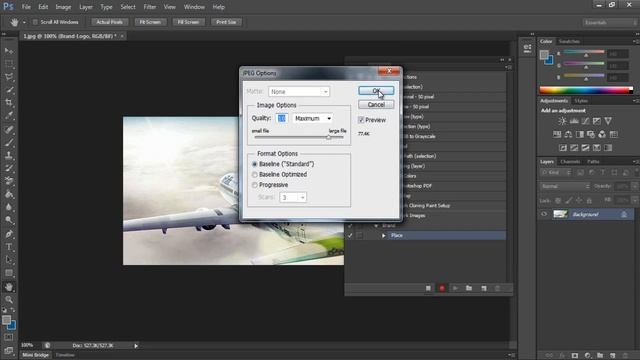Open the layer Opacity dropdown arrow

pos(635,187)
